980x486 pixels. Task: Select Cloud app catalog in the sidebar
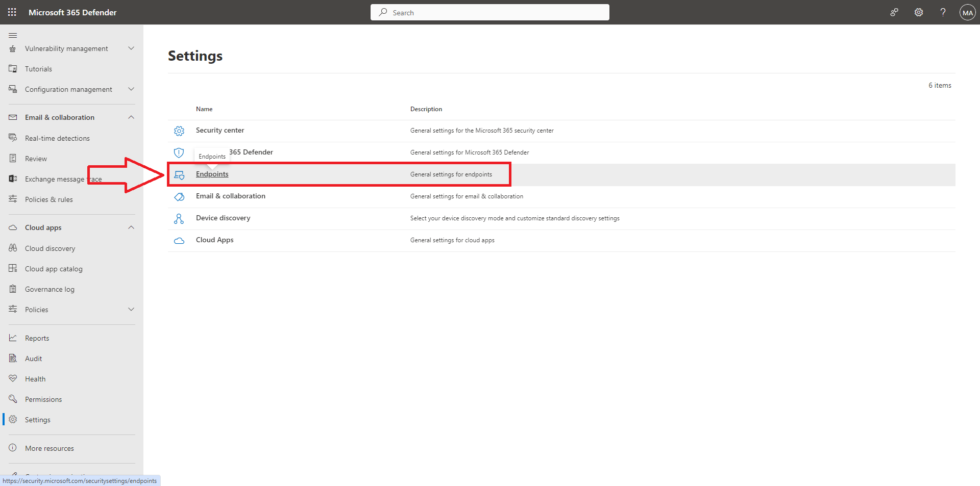[54, 269]
